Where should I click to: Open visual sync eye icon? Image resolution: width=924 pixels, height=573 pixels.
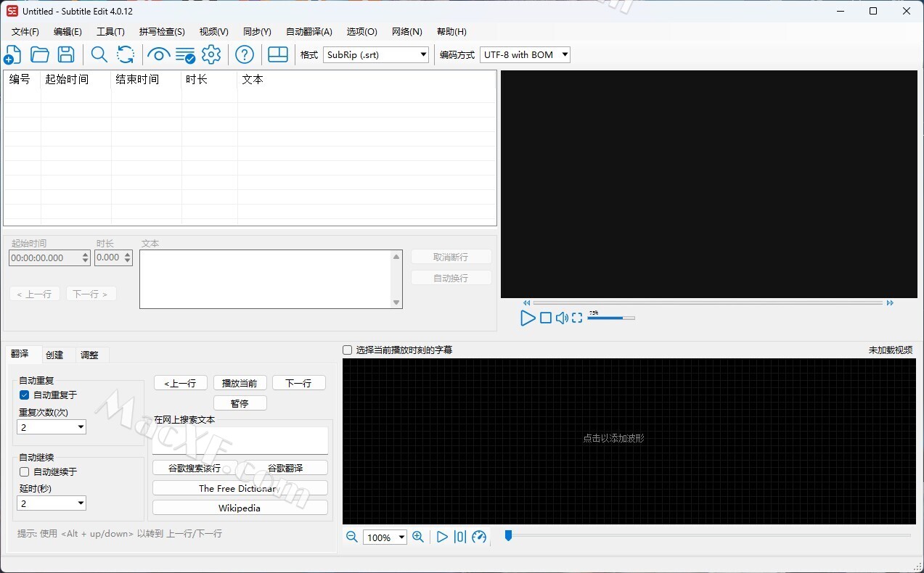tap(158, 54)
